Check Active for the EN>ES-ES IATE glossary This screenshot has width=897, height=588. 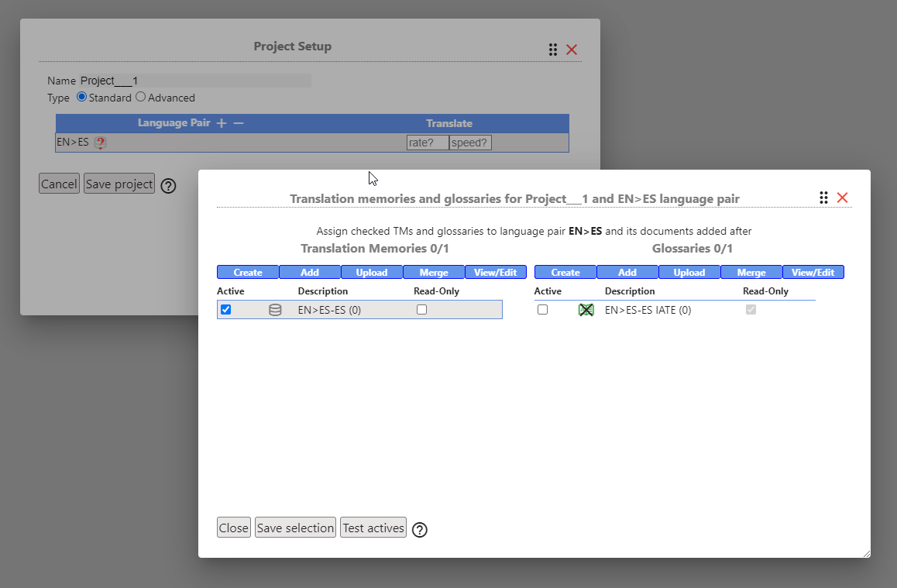(542, 309)
